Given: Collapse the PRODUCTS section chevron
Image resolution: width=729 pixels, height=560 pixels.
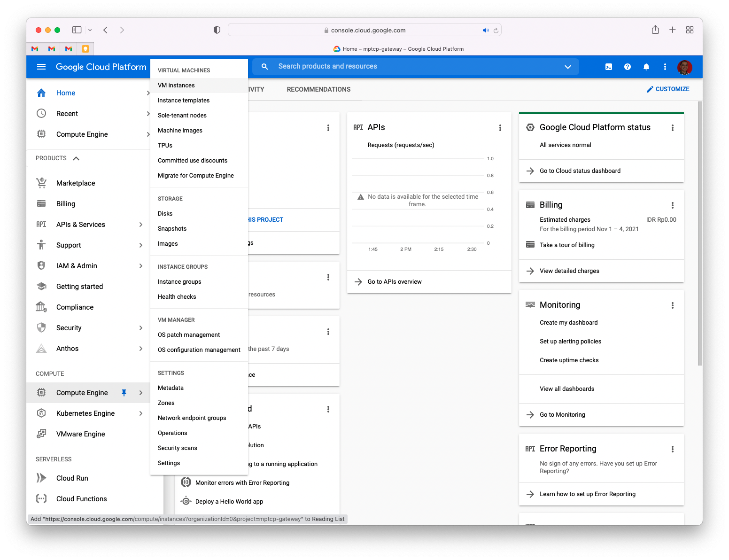Looking at the screenshot, I should pos(76,158).
